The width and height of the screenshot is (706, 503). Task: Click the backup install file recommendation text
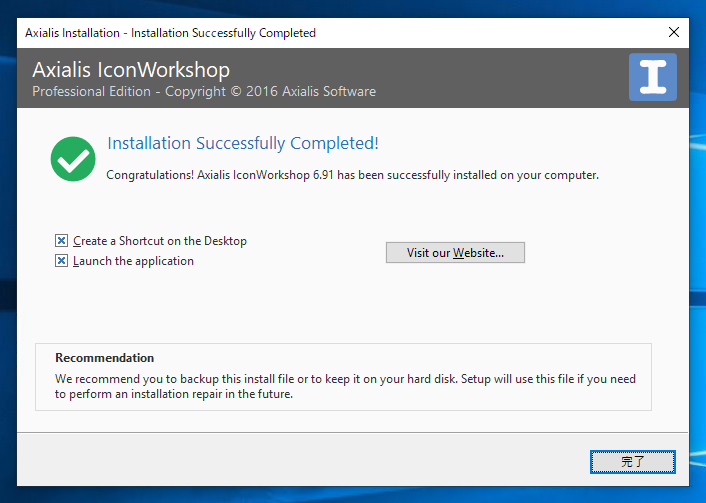345,386
